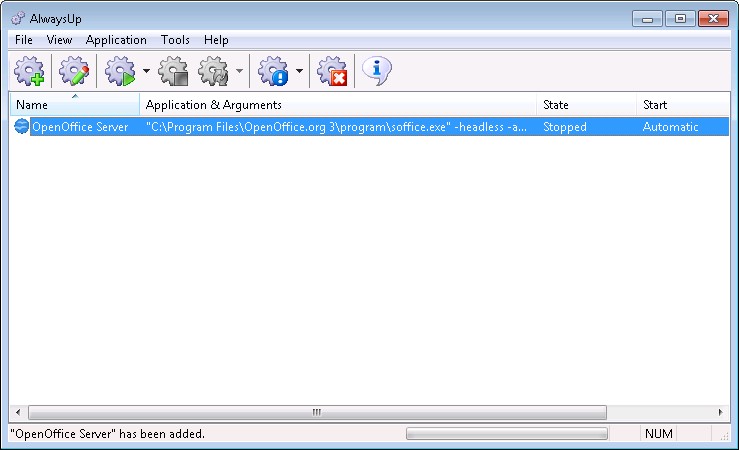Image resolution: width=739 pixels, height=450 pixels.
Task: Click the Restart application gear icon
Action: click(213, 71)
